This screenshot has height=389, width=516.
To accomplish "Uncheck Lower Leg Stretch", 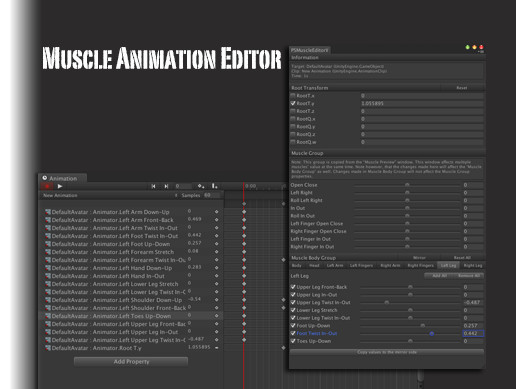I will point(293,310).
